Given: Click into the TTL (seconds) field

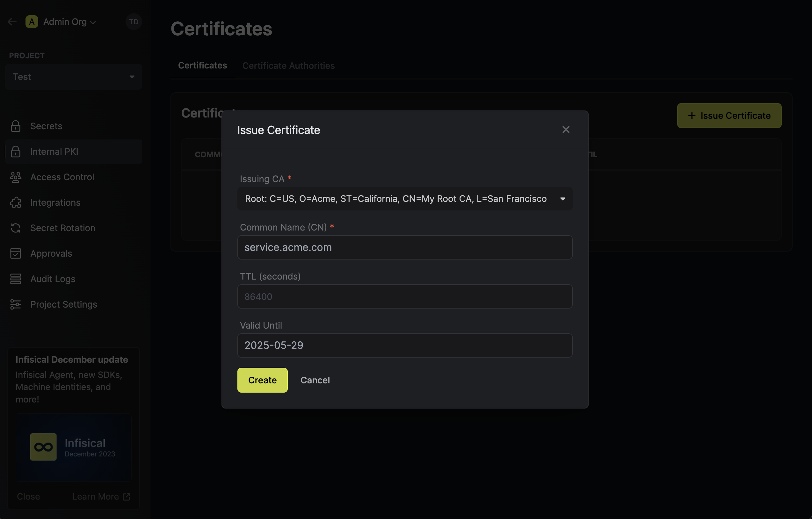Looking at the screenshot, I should (405, 296).
